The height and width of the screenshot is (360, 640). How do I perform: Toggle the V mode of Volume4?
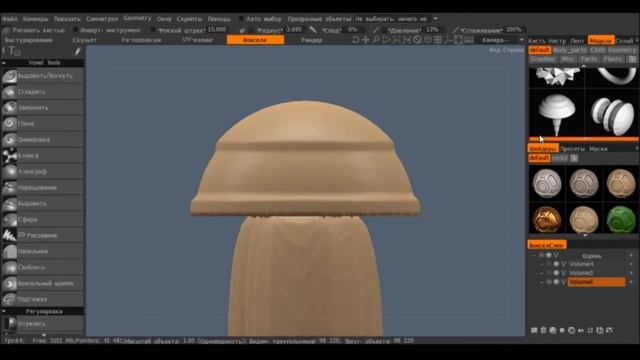563,264
